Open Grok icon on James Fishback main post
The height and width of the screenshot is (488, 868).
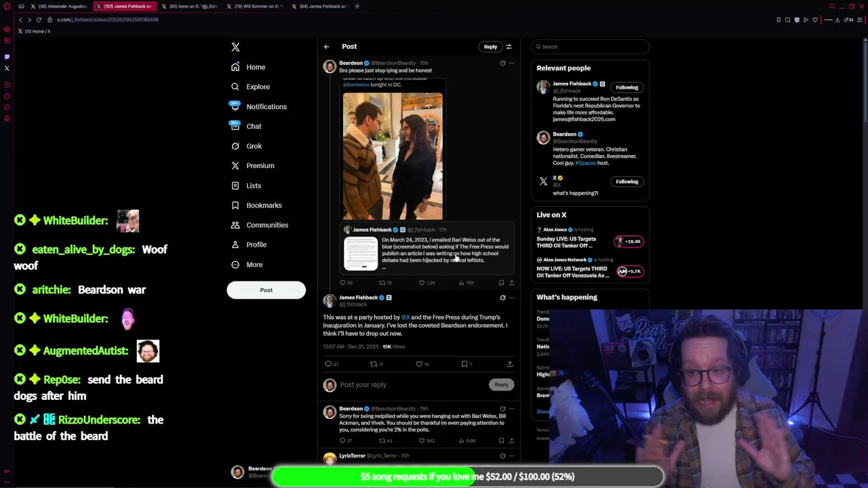[502, 298]
